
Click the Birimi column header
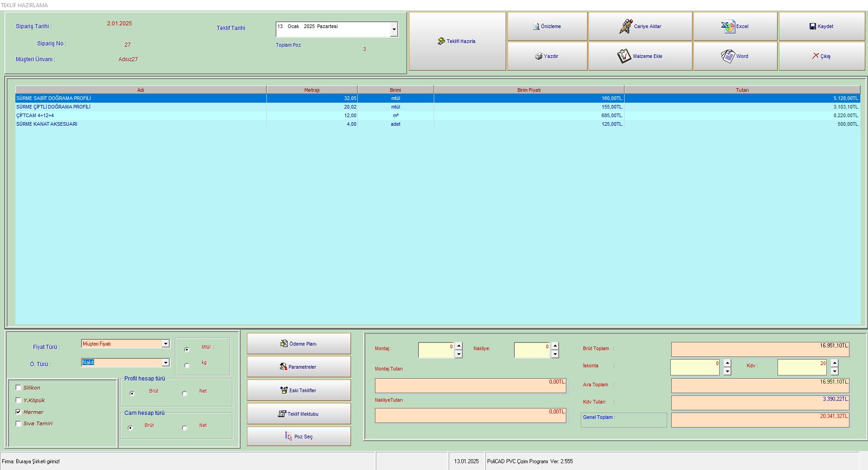[395, 90]
